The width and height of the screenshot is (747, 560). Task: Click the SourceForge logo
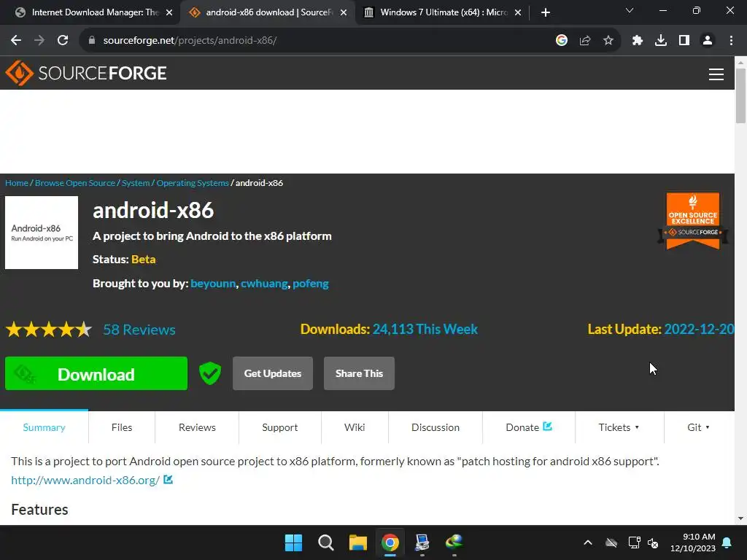pos(86,73)
